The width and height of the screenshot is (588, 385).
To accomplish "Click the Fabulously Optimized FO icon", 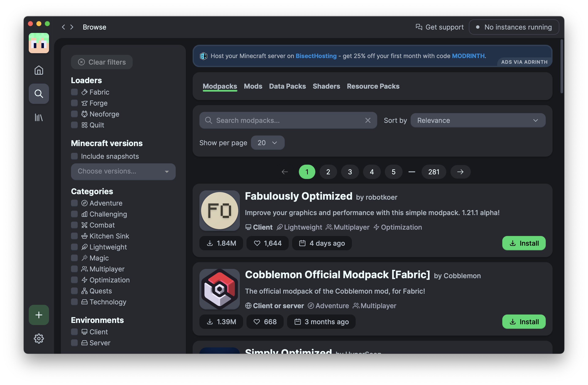I will (219, 210).
